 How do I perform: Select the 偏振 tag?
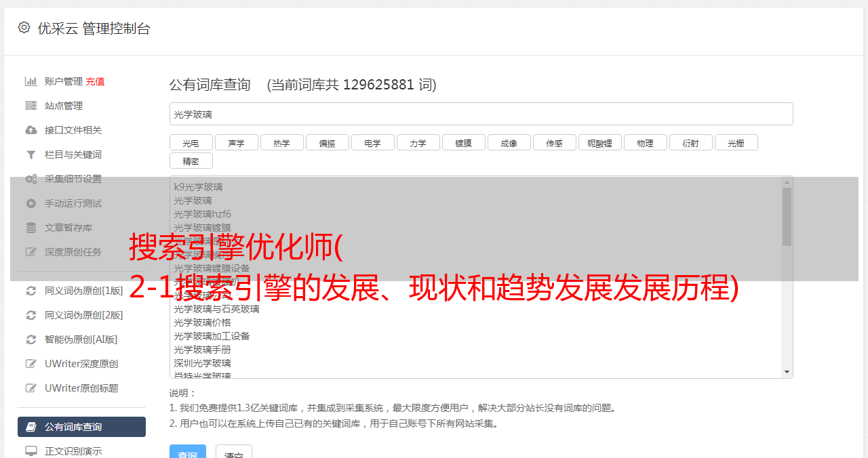[x=327, y=143]
